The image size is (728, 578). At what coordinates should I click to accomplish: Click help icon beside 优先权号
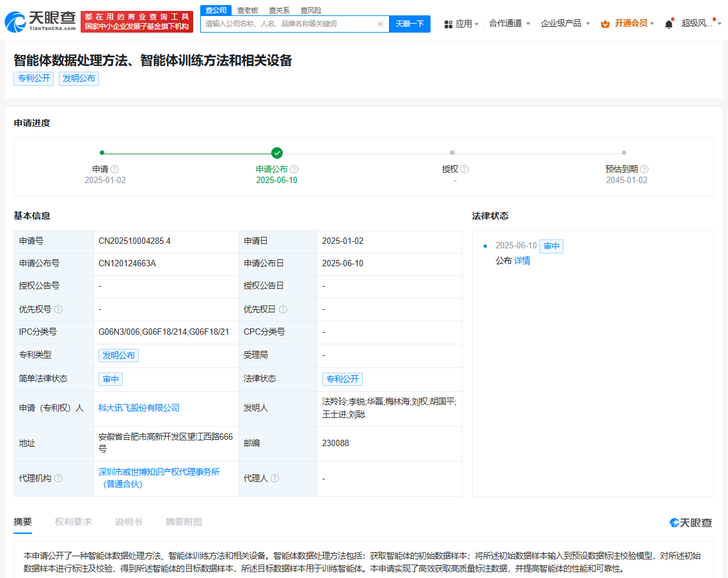pyautogui.click(x=58, y=309)
